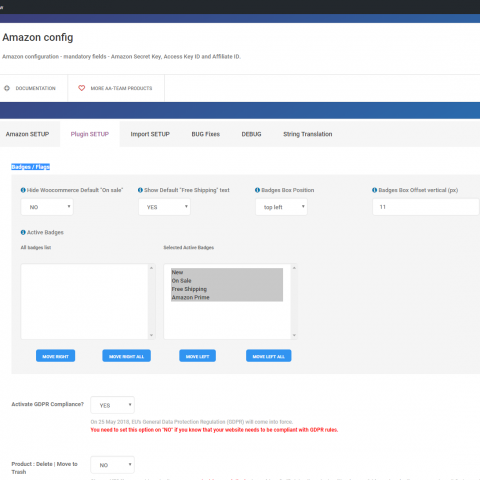Open the Activate GDPR Compliance dropdown

tap(112, 405)
